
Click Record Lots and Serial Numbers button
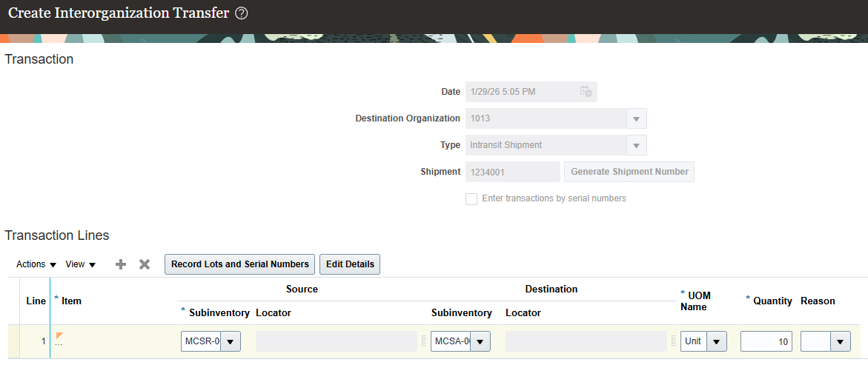tap(239, 264)
